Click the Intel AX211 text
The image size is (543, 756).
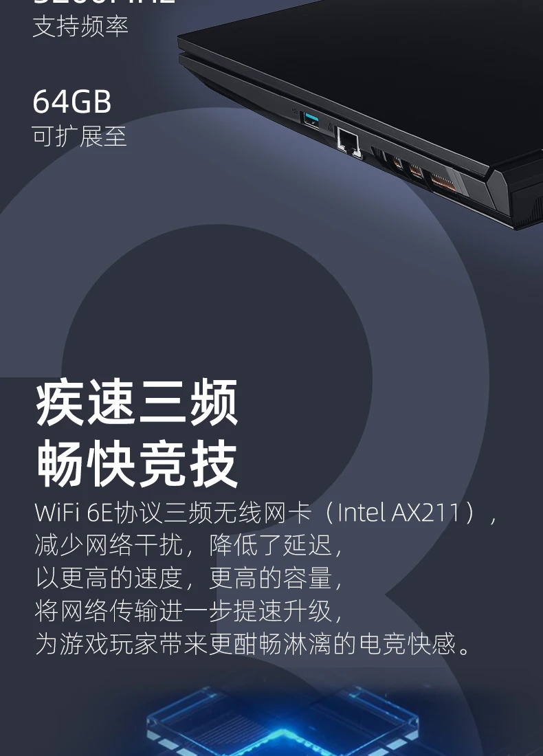(399, 513)
